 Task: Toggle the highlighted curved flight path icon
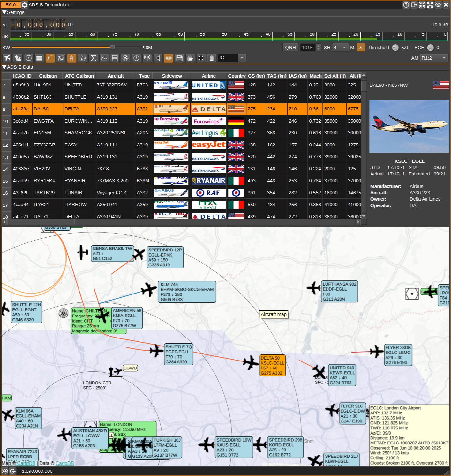50,58
